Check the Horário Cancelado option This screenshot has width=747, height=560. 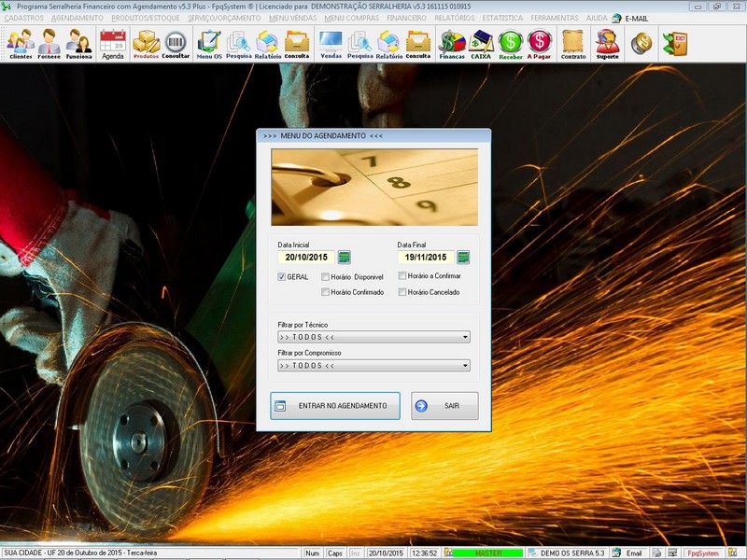[402, 292]
